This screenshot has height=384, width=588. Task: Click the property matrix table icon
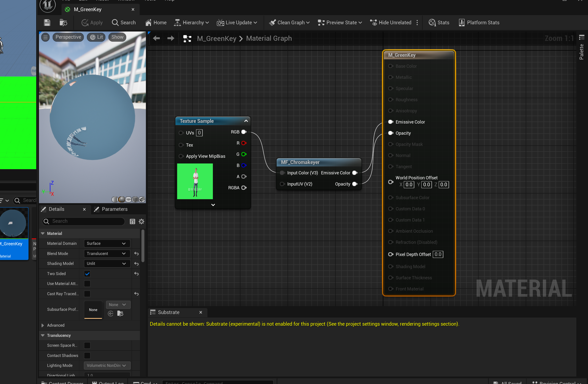tap(132, 222)
